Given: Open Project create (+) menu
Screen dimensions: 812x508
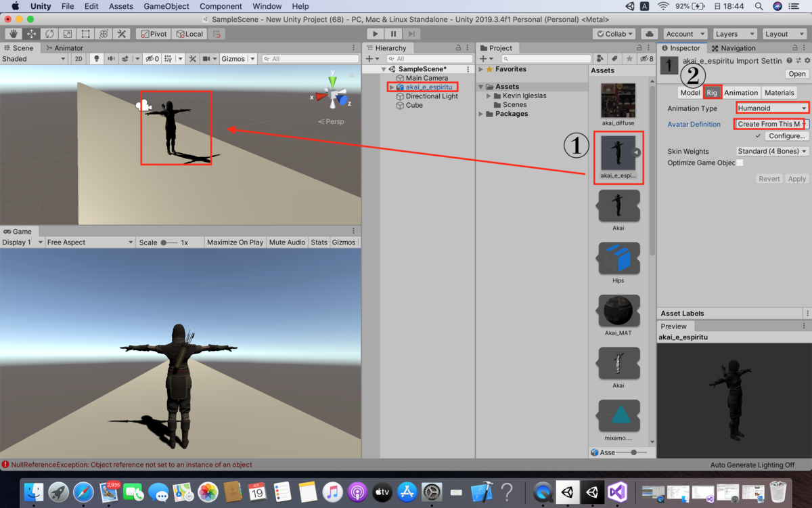Looking at the screenshot, I should click(485, 59).
